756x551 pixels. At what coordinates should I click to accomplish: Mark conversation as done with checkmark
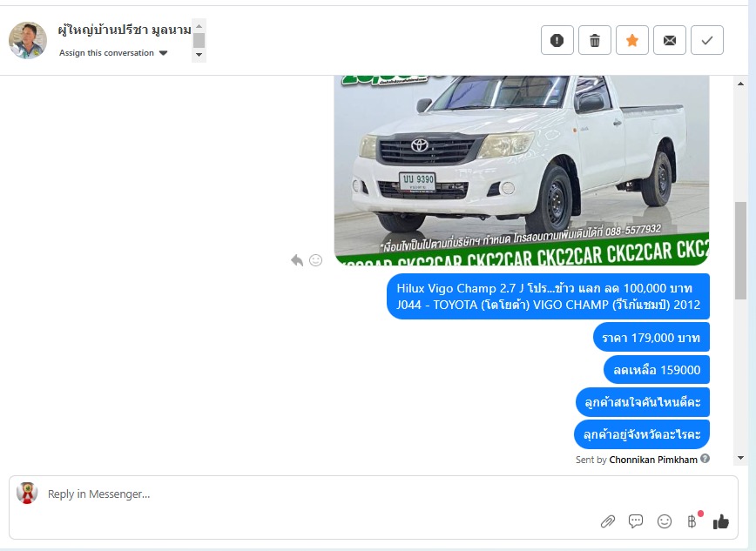pos(706,40)
